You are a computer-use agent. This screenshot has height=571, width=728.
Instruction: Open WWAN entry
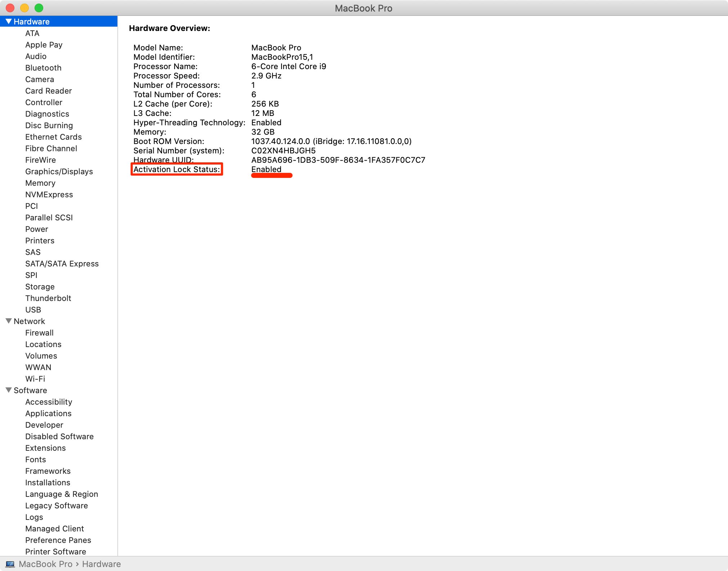tap(39, 367)
